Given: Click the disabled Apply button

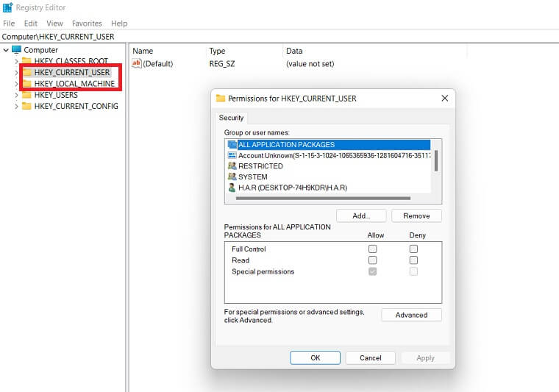Looking at the screenshot, I should (x=425, y=357).
